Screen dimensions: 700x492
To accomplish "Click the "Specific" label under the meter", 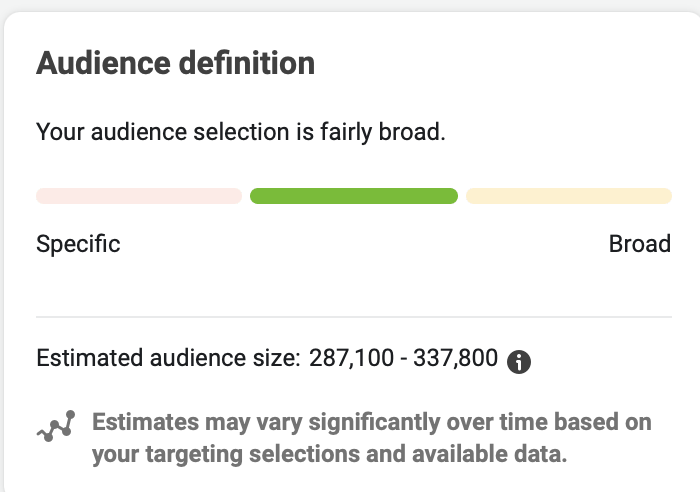I will (78, 244).
